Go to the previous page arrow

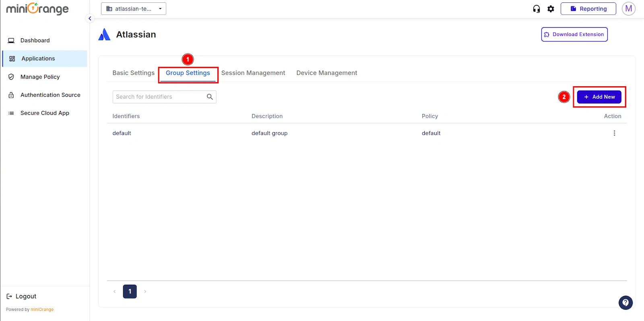coord(114,291)
